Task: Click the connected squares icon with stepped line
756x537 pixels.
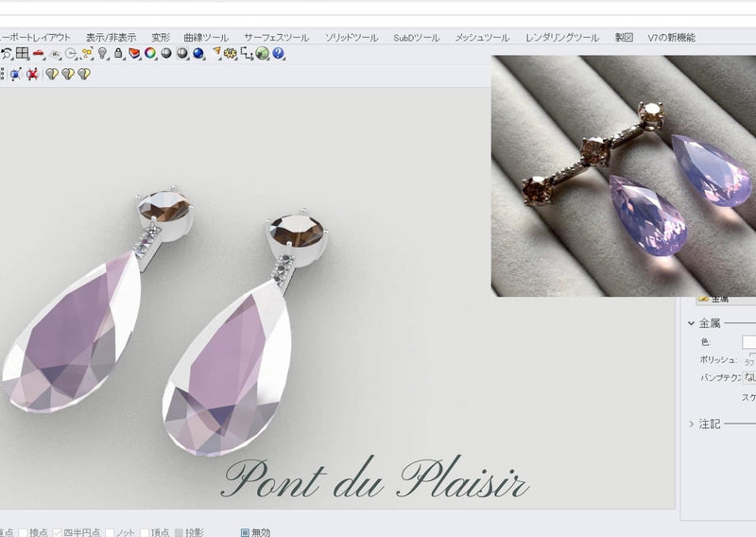Action: (247, 54)
